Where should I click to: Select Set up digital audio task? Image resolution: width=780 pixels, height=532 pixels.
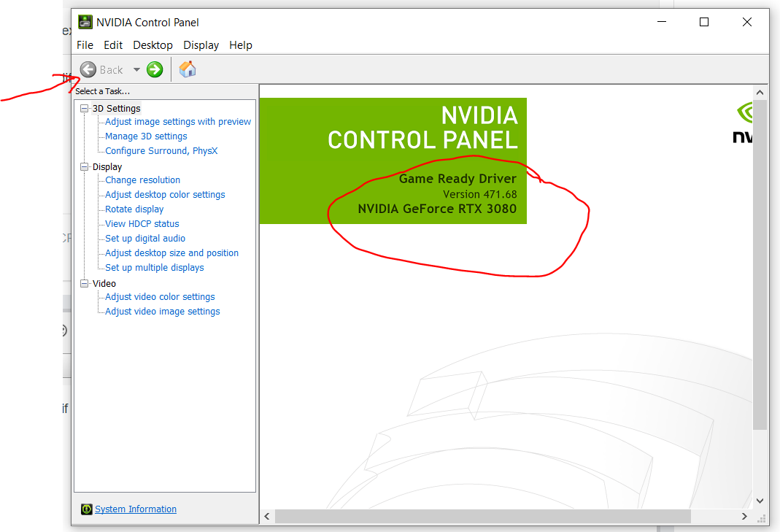click(x=145, y=239)
